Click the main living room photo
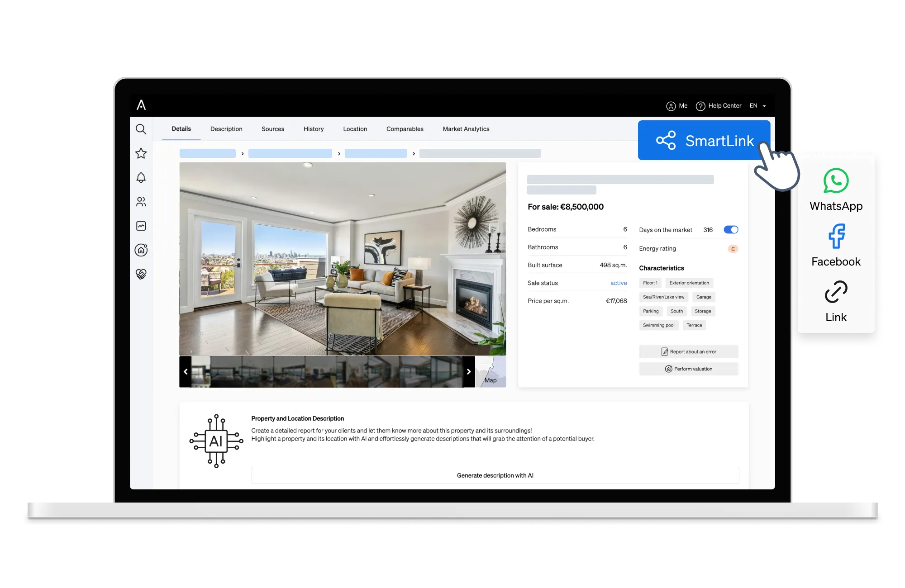905x588 pixels. pyautogui.click(x=343, y=259)
